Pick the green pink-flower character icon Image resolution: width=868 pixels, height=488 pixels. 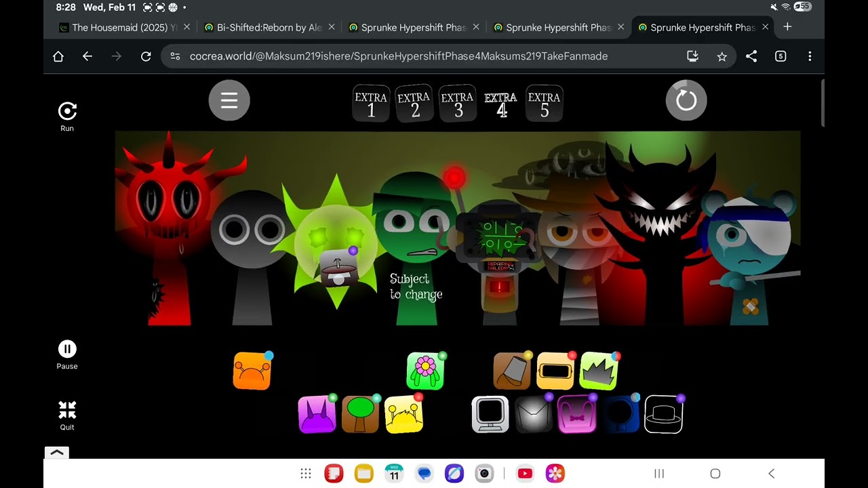pos(425,371)
